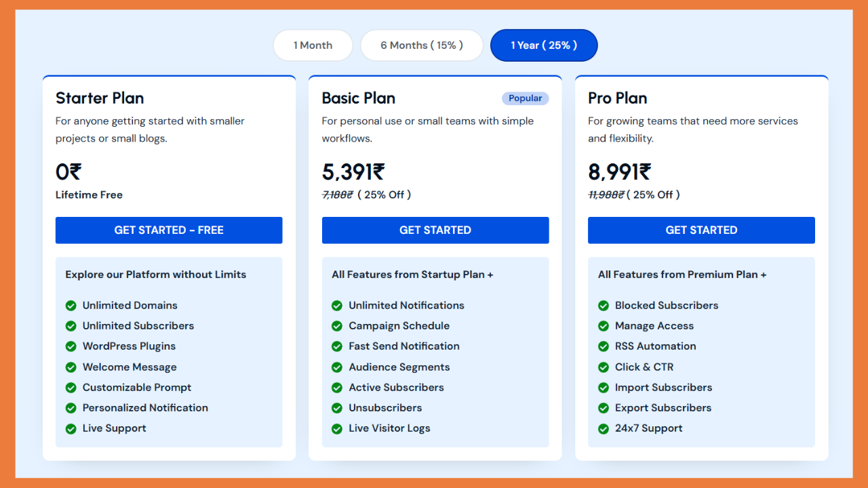Click check icon next to WordPress Plugins
This screenshot has width=868, height=488.
[x=71, y=346]
